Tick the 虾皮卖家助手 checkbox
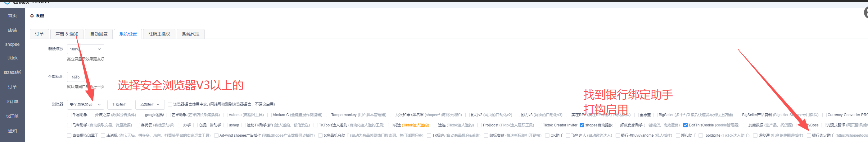 (x=617, y=125)
